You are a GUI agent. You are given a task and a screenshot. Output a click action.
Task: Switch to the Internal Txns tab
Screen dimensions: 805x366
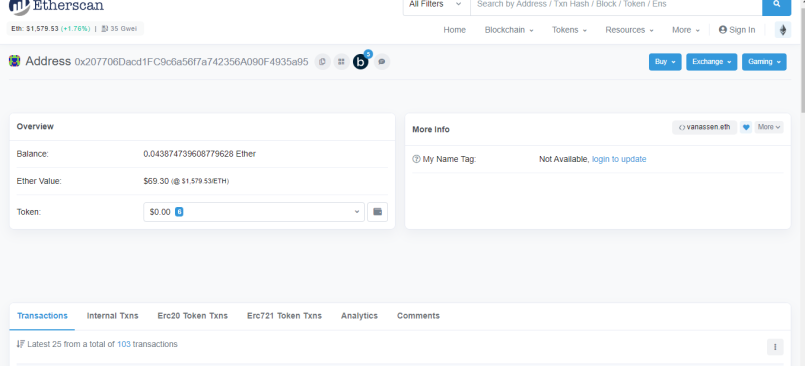(x=112, y=316)
